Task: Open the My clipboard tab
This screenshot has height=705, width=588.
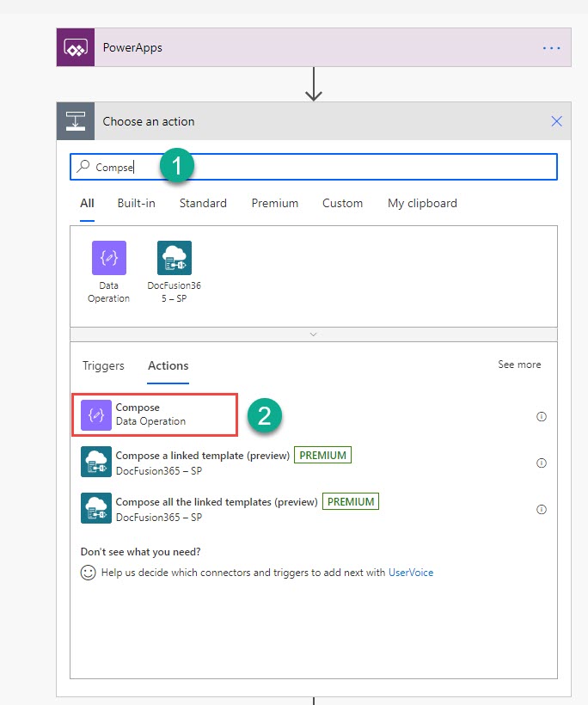Action: (x=422, y=204)
